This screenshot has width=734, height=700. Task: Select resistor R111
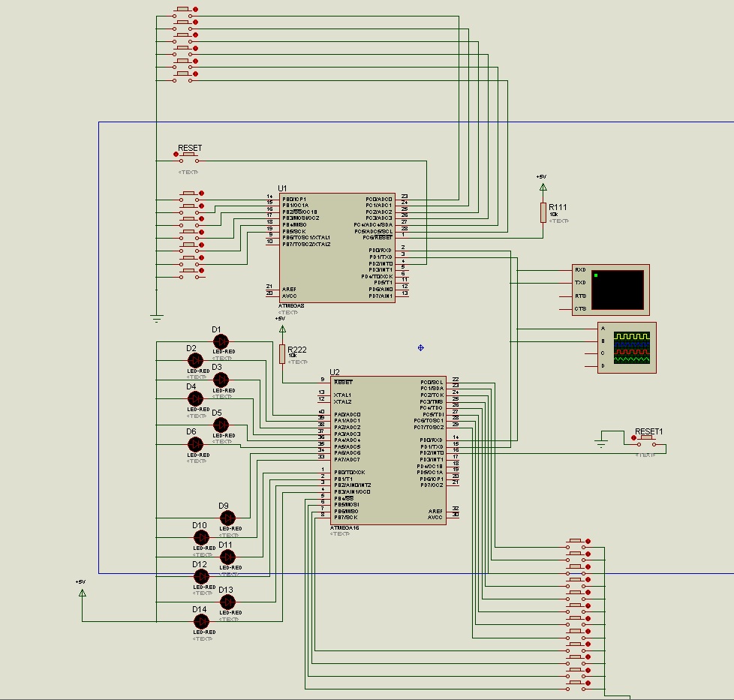(x=543, y=212)
